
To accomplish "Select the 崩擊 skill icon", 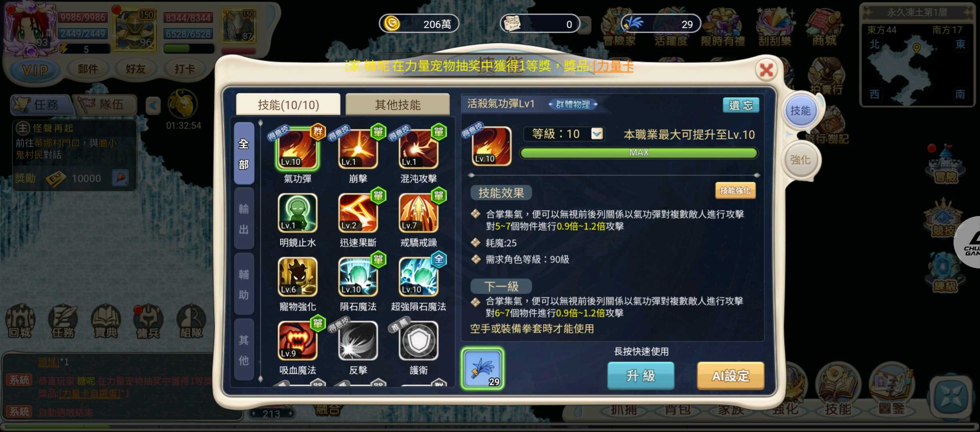I will click(x=358, y=149).
